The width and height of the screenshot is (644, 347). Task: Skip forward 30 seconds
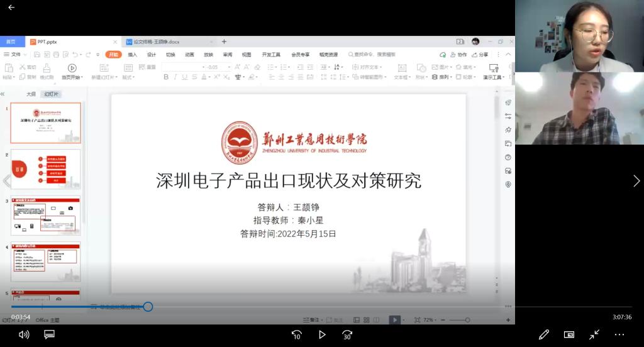pyautogui.click(x=347, y=334)
